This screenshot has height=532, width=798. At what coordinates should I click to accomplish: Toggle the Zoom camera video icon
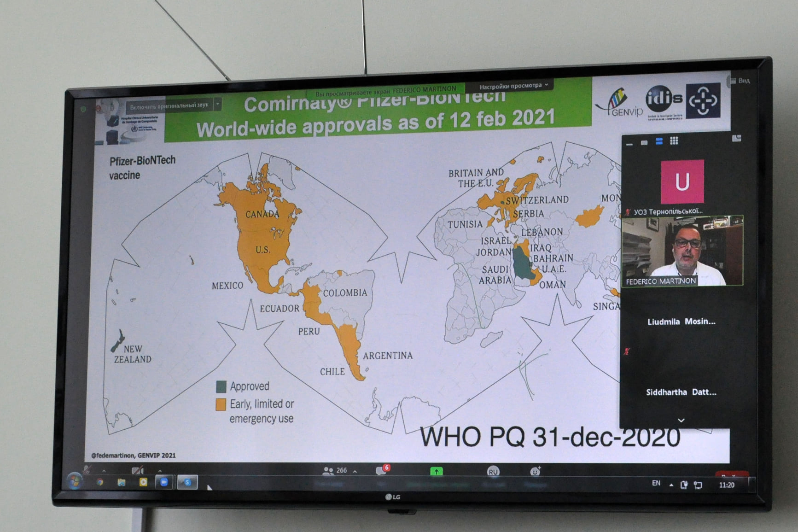(137, 470)
